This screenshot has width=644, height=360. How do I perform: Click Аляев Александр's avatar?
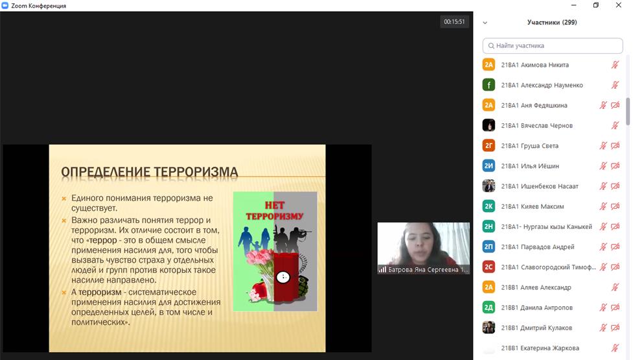click(x=489, y=287)
